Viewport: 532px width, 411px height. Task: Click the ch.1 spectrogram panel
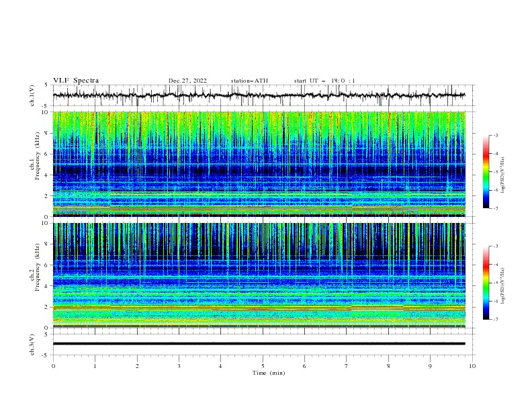259,164
